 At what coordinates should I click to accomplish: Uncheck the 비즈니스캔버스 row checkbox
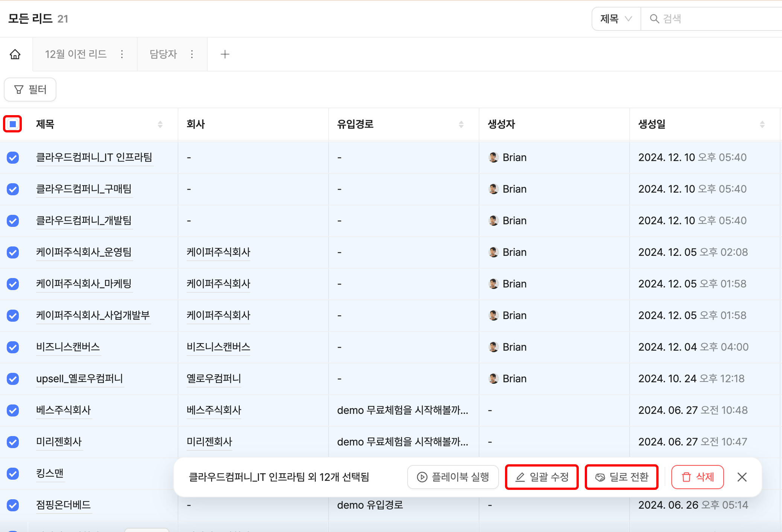(13, 347)
